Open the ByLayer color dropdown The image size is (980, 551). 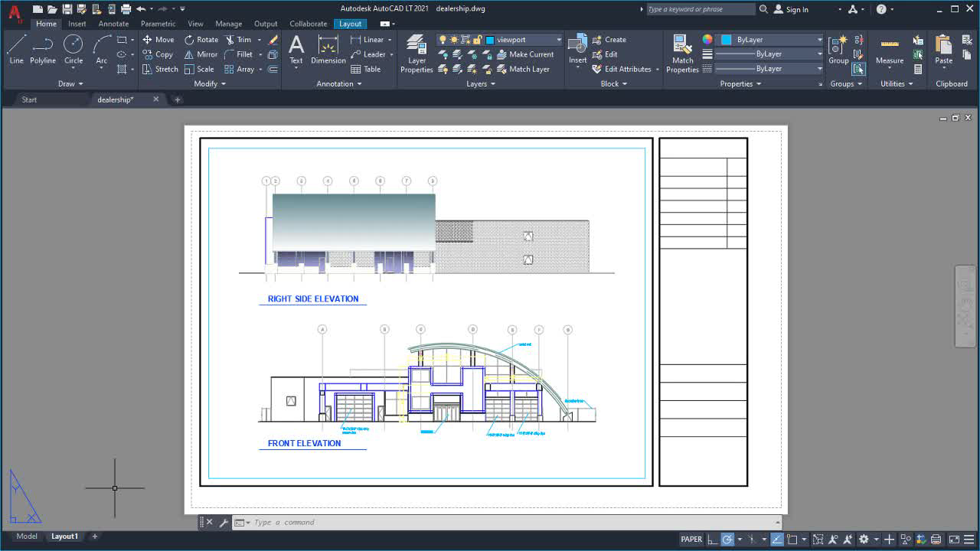[x=819, y=40]
